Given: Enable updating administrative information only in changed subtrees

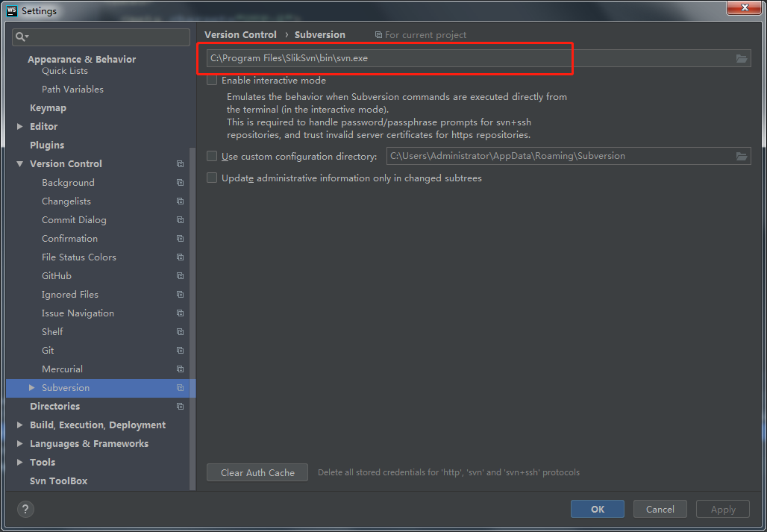Looking at the screenshot, I should 213,178.
